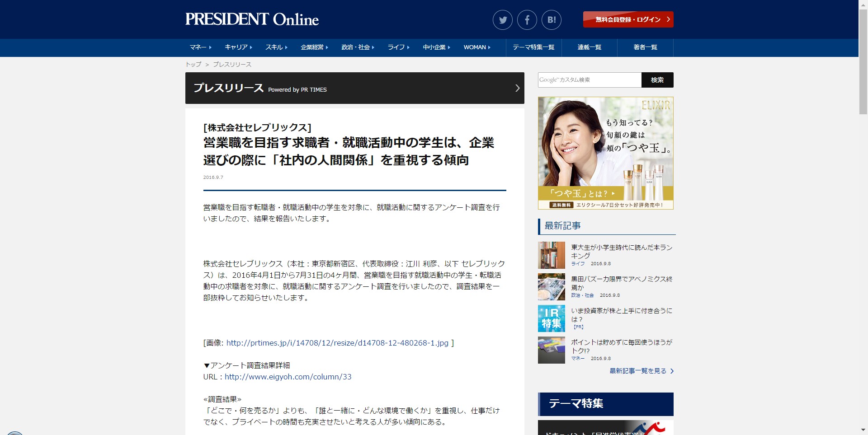The image size is (868, 435).
Task: Expand the ライフ menu
Action: pyautogui.click(x=399, y=47)
